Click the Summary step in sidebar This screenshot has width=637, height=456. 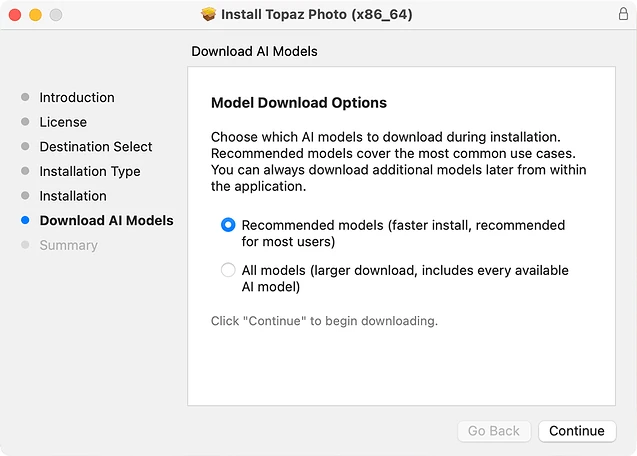point(68,245)
